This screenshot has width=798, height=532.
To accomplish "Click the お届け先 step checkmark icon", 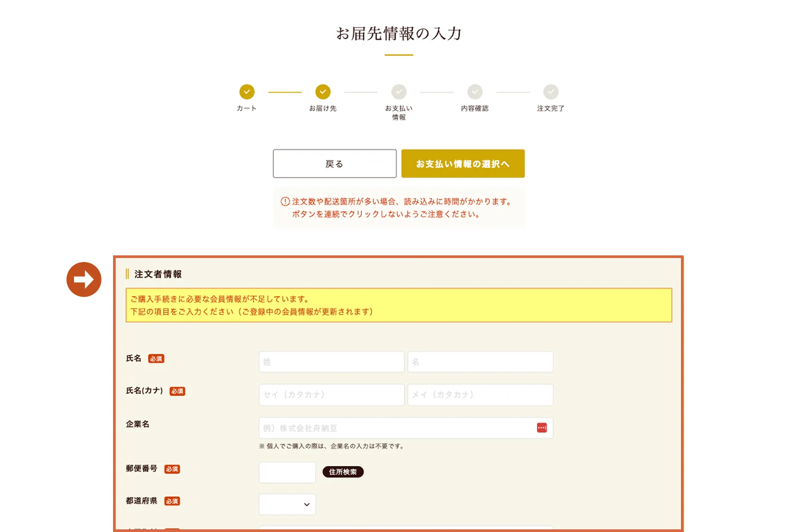I will pyautogui.click(x=323, y=92).
